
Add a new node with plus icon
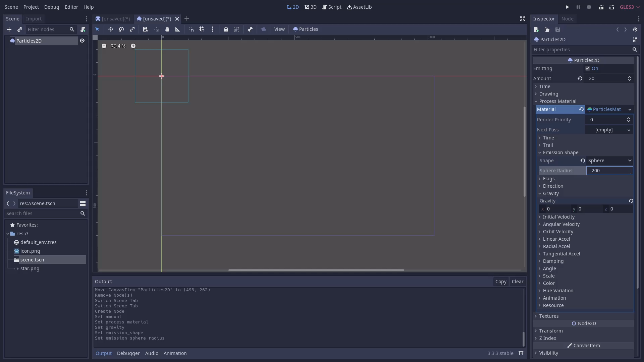9,29
